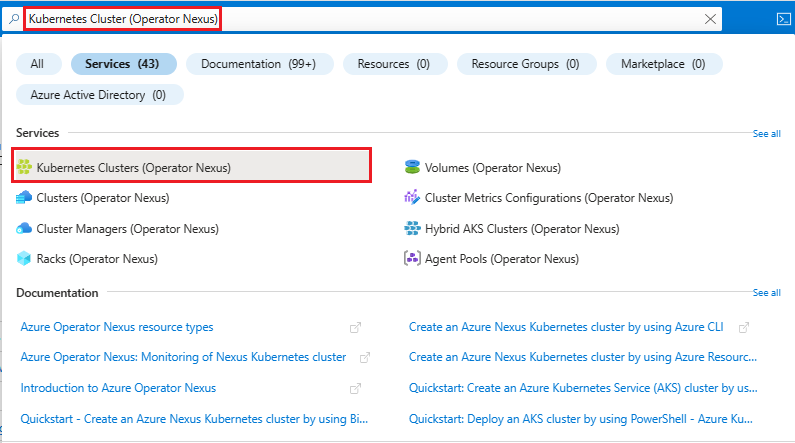Filter by Azure Active Directory

coord(99,95)
